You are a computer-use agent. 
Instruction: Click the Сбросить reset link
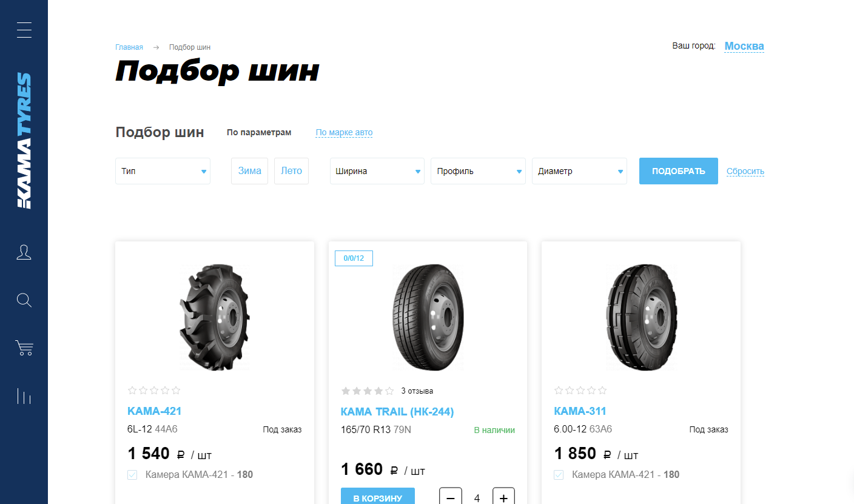tap(745, 172)
